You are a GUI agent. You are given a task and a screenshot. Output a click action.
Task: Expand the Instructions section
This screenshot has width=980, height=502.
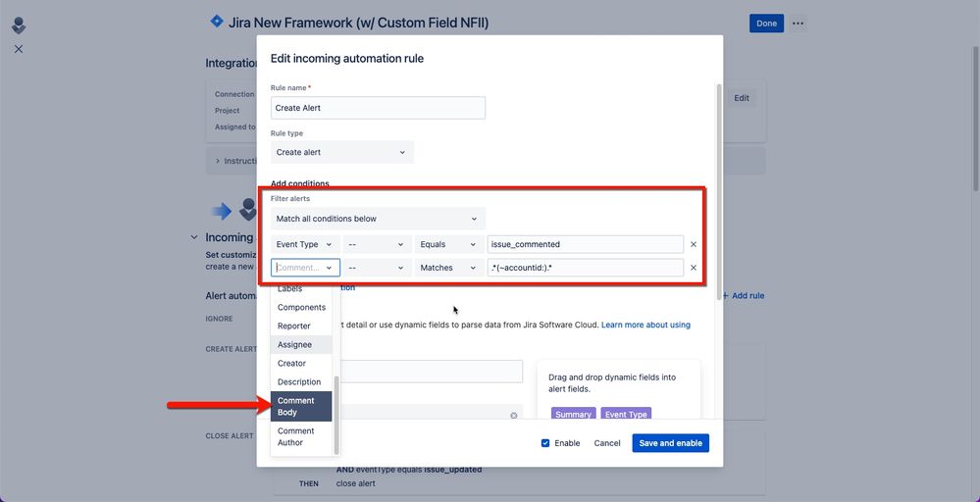(x=218, y=161)
